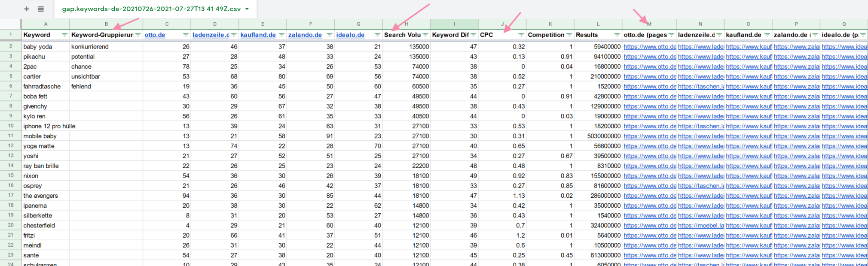Select column A header
868x266 pixels.
click(46, 24)
